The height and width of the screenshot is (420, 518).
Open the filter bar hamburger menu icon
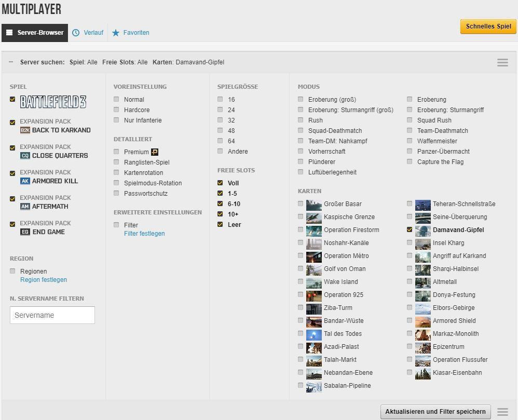point(502,62)
